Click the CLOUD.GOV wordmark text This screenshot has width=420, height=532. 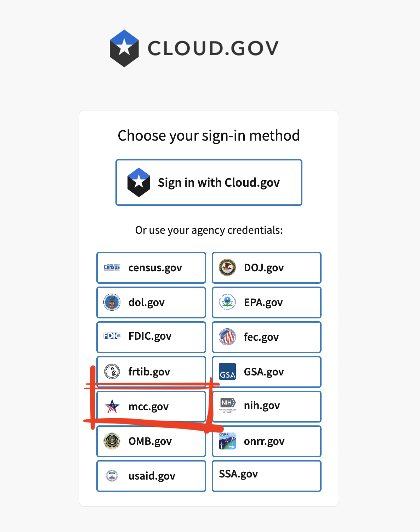[213, 48]
